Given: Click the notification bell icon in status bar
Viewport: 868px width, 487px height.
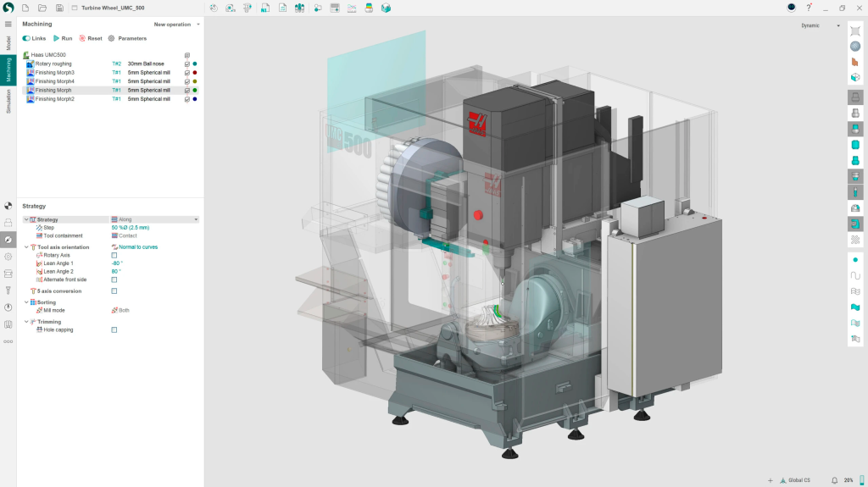Looking at the screenshot, I should coord(834,480).
